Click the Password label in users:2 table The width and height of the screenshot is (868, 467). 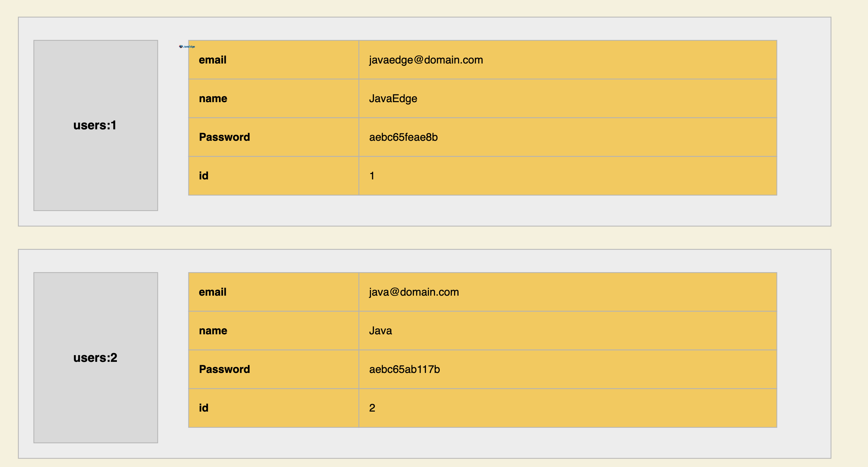(224, 369)
